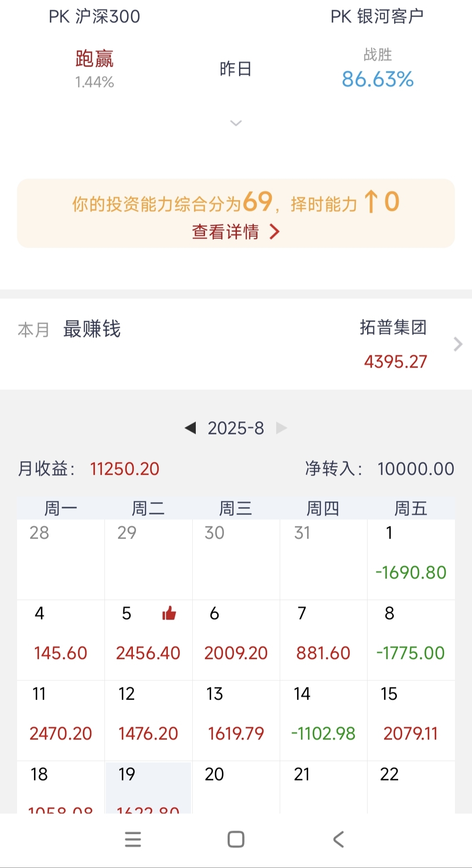Viewport: 472px width, 868px height.
Task: Tap the Android home square icon
Action: 236,839
